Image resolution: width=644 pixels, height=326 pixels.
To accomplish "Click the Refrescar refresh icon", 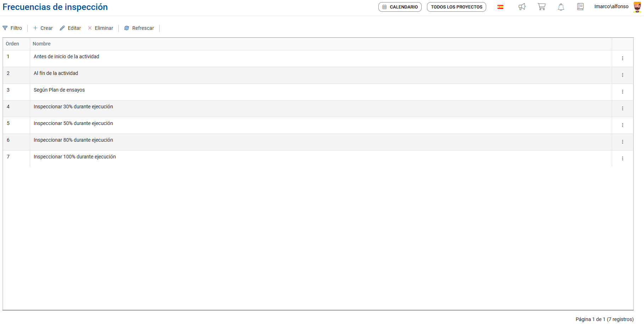I will coord(127,28).
